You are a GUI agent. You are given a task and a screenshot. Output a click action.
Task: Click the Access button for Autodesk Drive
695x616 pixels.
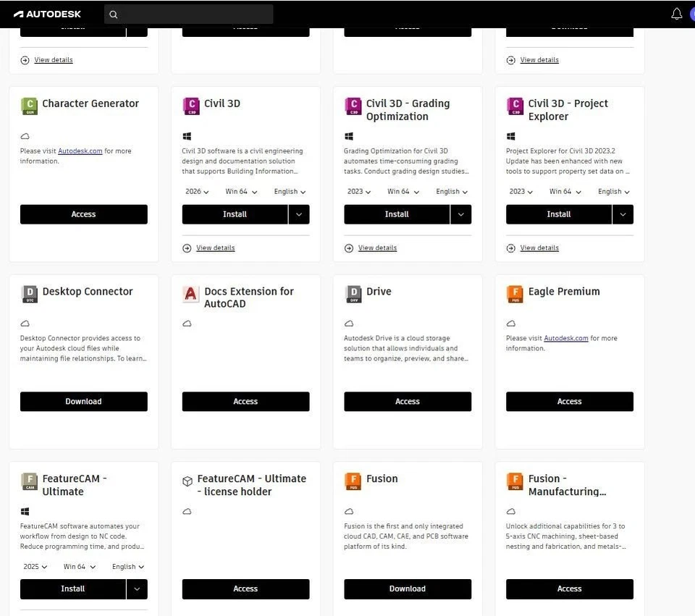click(408, 401)
